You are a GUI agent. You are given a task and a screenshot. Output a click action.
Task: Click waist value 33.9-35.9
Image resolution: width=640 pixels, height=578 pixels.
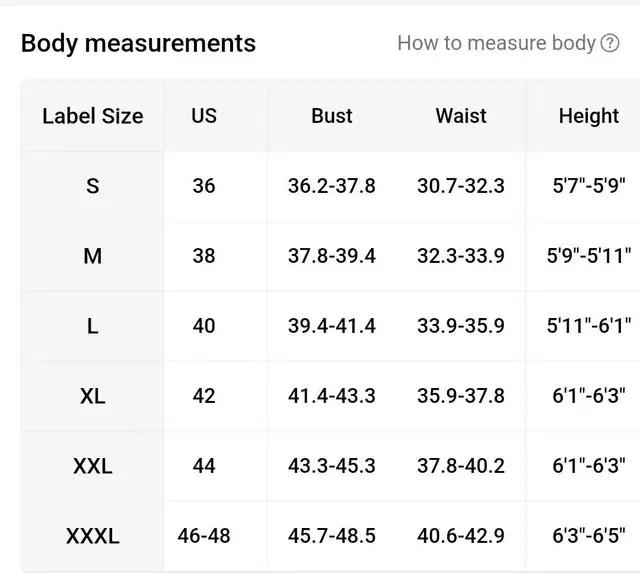tap(461, 326)
